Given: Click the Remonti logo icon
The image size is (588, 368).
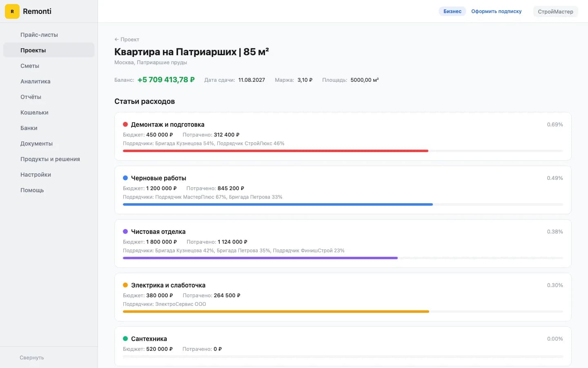Looking at the screenshot, I should pos(12,11).
